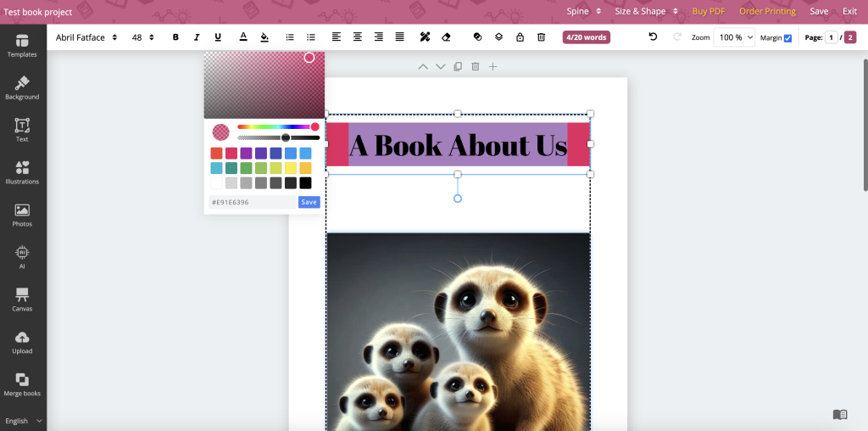The width and height of the screenshot is (868, 431).
Task: Open Merge books panel
Action: pyautogui.click(x=22, y=384)
